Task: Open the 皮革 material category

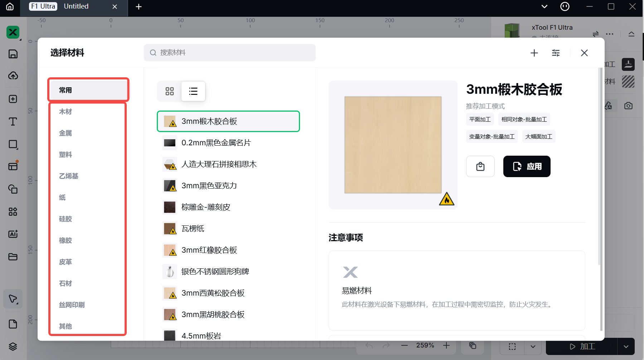Action: click(x=66, y=262)
